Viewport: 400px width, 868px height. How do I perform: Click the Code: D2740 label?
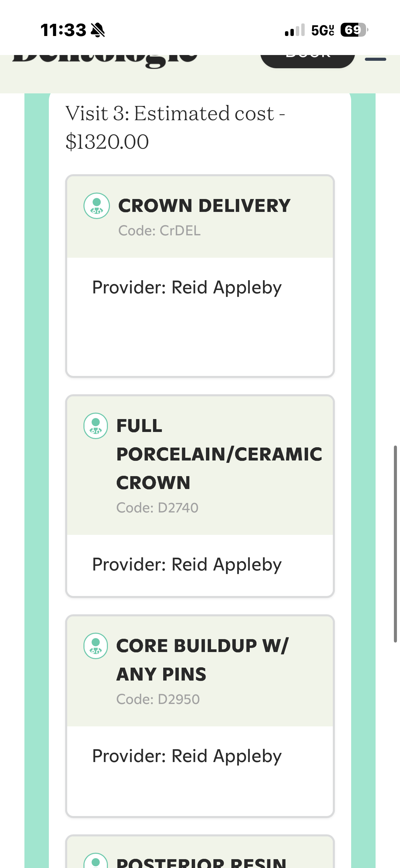pos(157,508)
